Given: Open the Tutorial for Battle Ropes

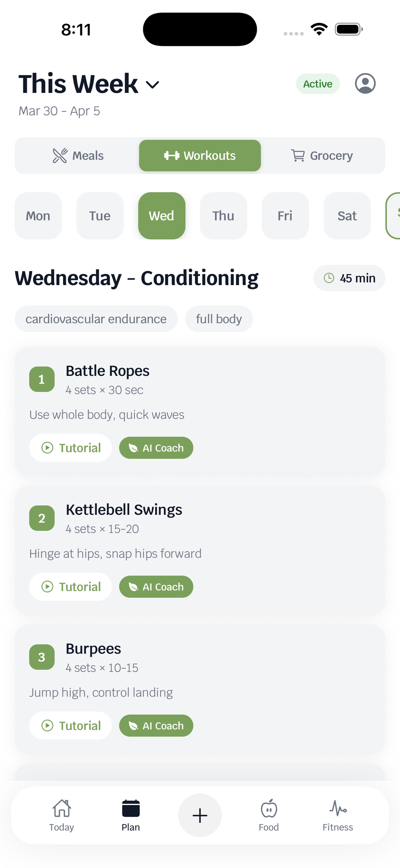Looking at the screenshot, I should point(70,447).
